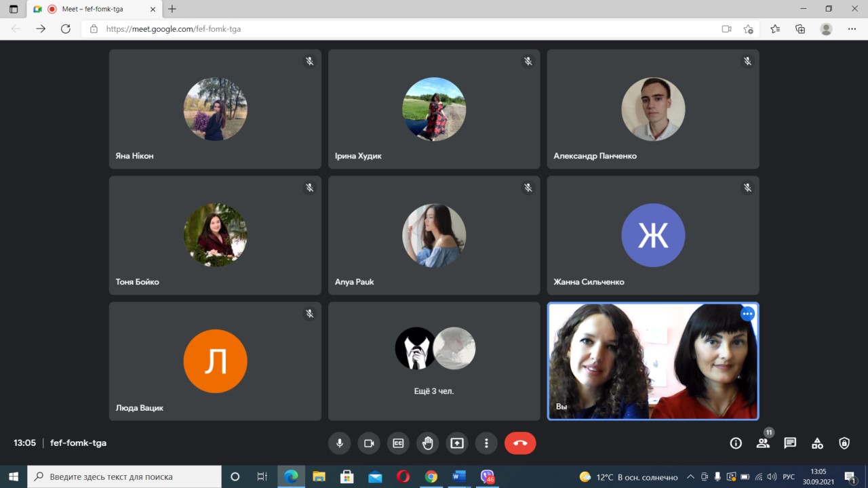Click the 'Ещё 3 чел.' participants tile

pyautogui.click(x=434, y=361)
